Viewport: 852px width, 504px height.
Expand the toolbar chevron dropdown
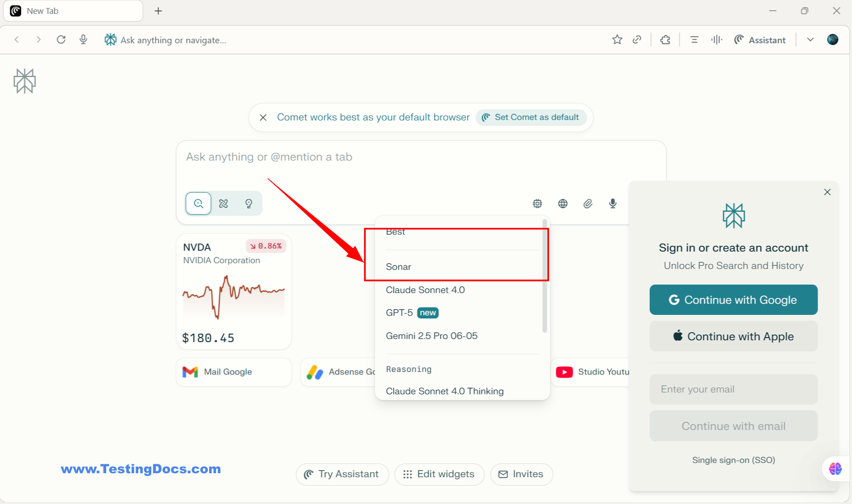[810, 40]
